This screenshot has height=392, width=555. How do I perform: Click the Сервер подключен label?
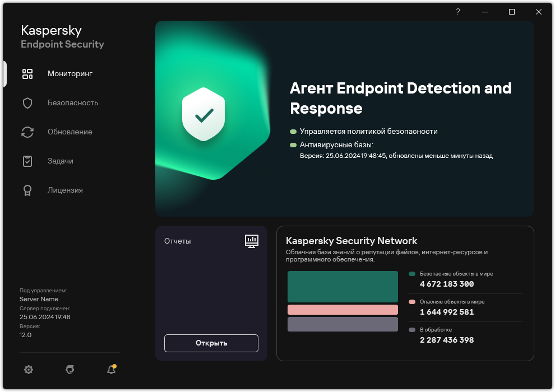[x=45, y=308]
